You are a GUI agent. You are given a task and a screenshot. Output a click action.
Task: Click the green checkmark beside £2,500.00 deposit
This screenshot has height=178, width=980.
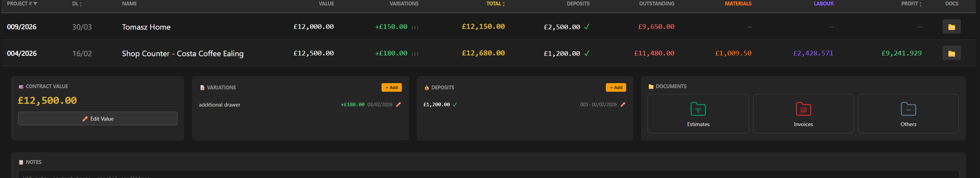coord(587,27)
